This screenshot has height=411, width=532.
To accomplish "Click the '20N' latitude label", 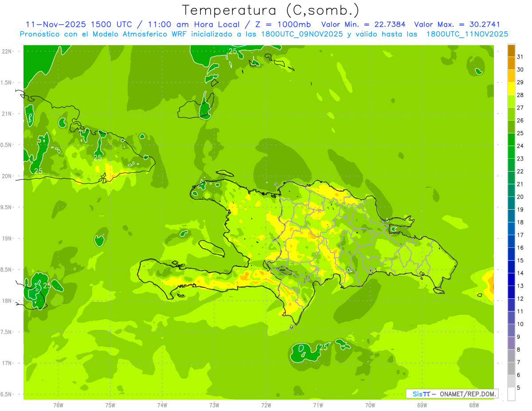I will coord(7,176).
